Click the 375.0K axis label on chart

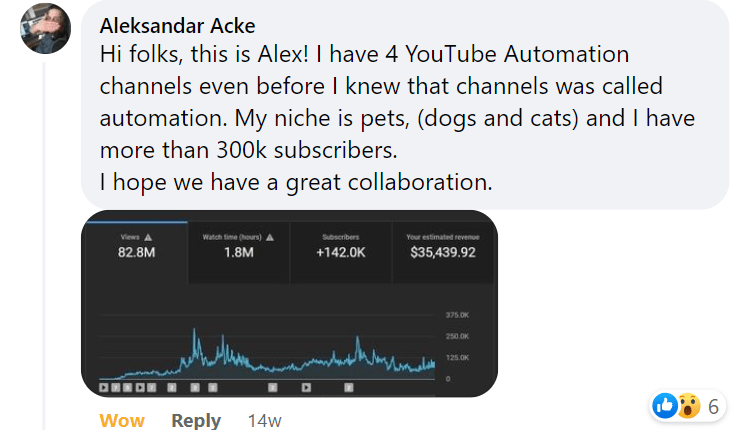pos(456,315)
